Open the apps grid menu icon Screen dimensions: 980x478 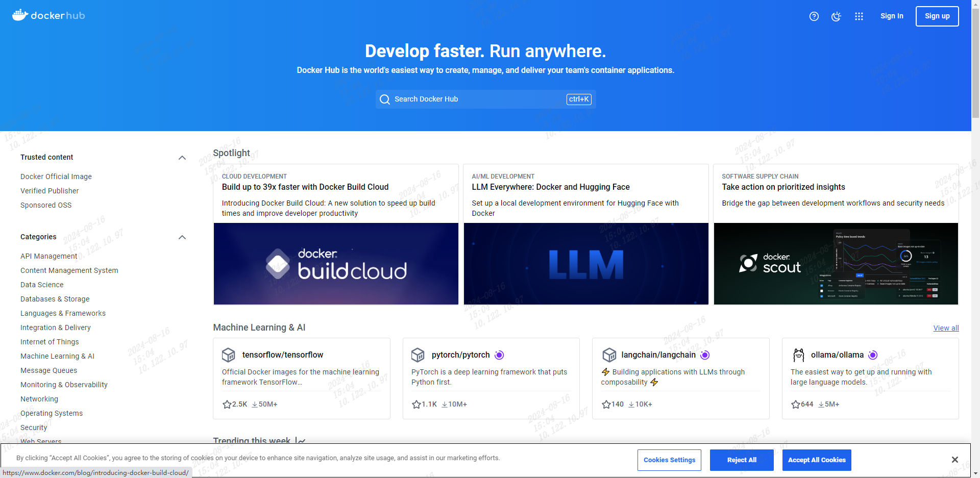pos(859,16)
